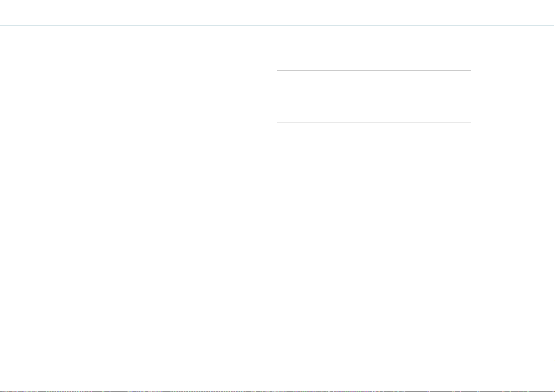This screenshot has width=555, height=392.
Task: Click the empty footer area below the teal divider
Action: coord(278,376)
